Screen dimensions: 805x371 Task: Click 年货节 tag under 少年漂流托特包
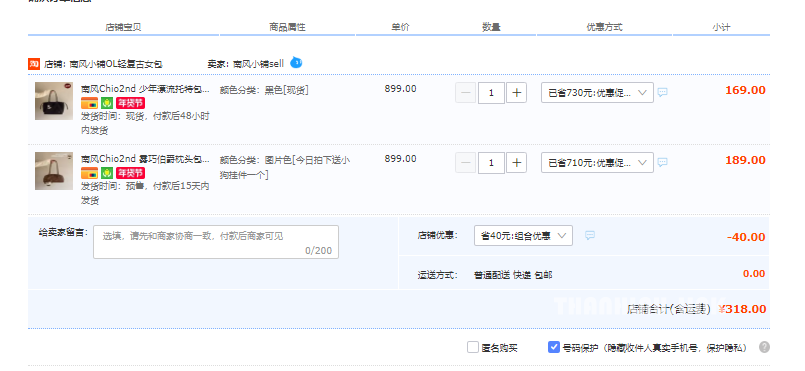coord(130,103)
